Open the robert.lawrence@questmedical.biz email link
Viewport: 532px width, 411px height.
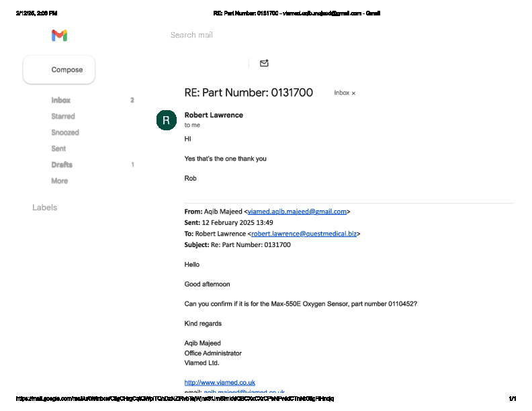[304, 234]
